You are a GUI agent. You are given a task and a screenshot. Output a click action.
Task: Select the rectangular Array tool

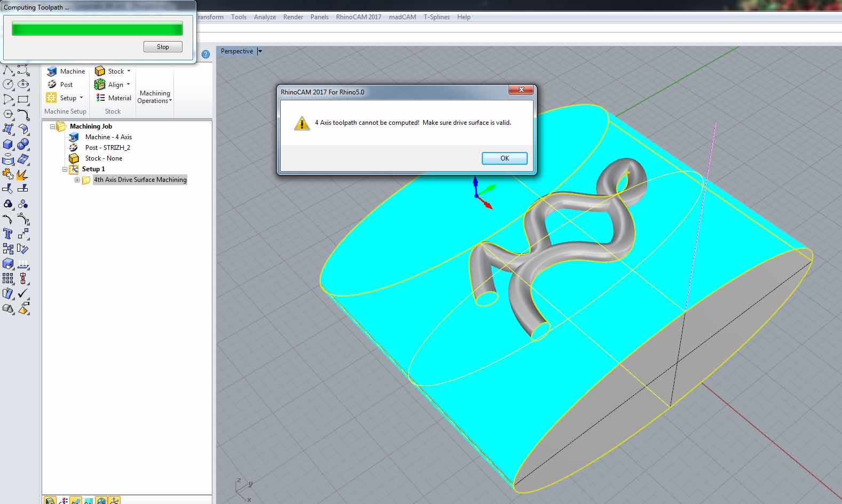pyautogui.click(x=8, y=278)
